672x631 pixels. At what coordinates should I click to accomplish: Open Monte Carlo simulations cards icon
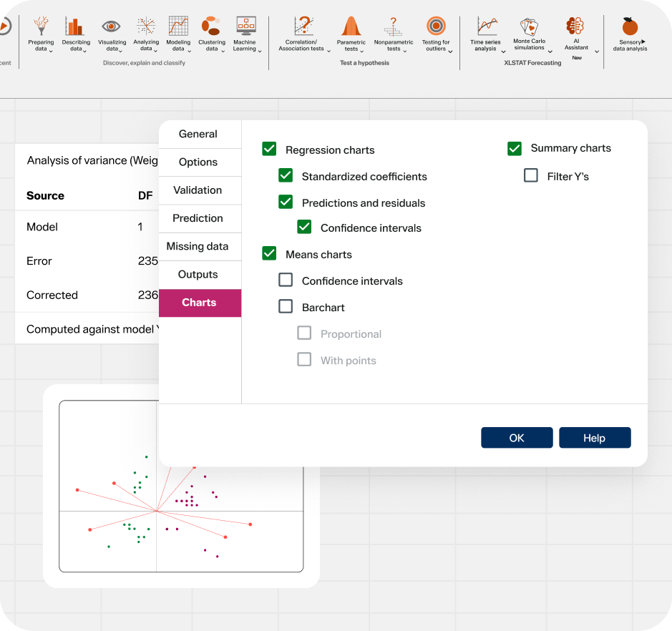(x=529, y=26)
